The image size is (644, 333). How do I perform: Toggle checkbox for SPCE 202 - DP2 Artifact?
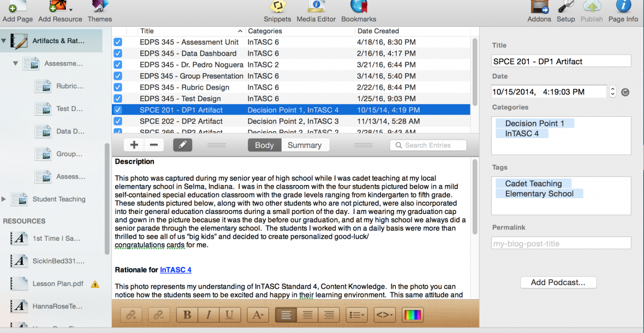click(118, 121)
